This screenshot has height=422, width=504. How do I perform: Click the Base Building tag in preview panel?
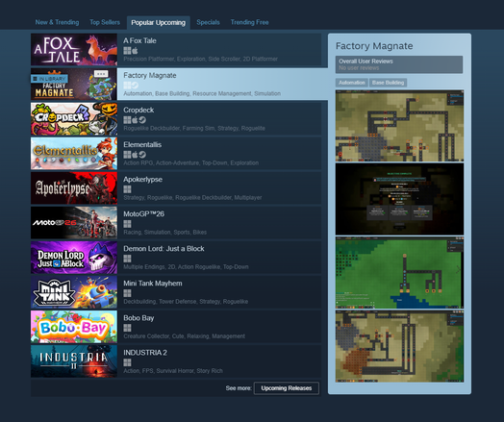click(x=388, y=83)
